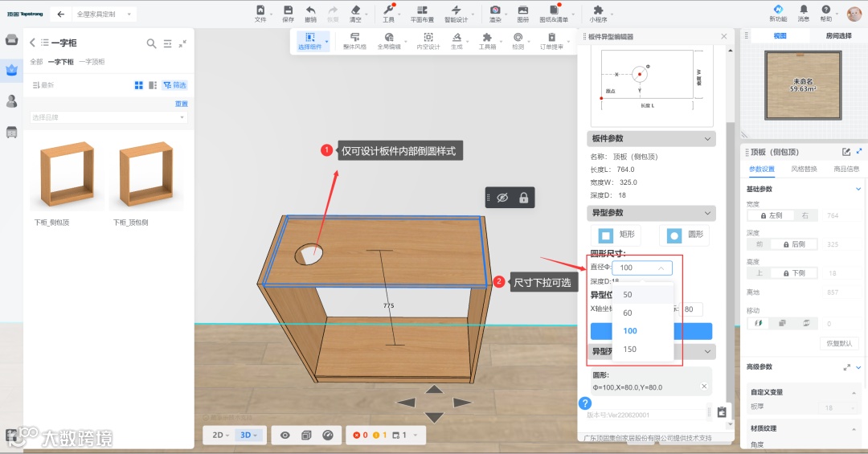Click the search magnifier in 一字柜 panel
Image resolution: width=868 pixels, height=454 pixels.
click(151, 43)
